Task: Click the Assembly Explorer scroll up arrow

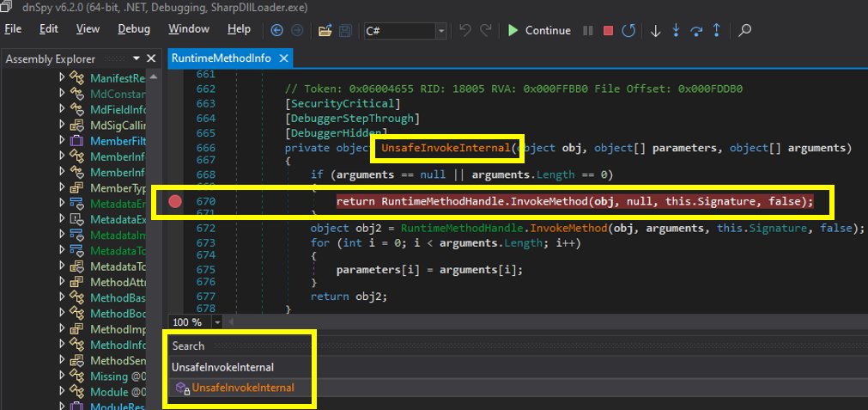Action: coord(154,76)
